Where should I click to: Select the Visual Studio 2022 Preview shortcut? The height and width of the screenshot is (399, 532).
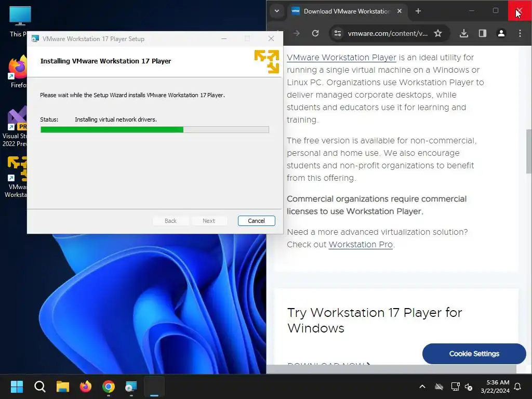point(14,127)
